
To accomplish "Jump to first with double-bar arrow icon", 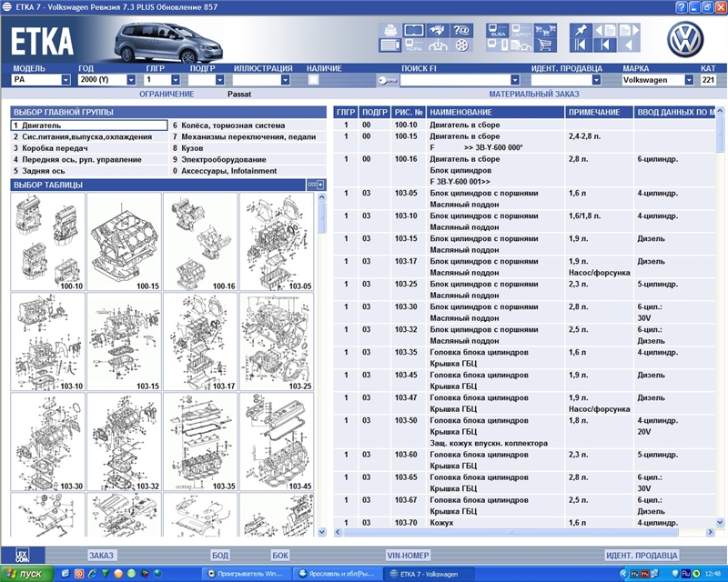I will [581, 45].
